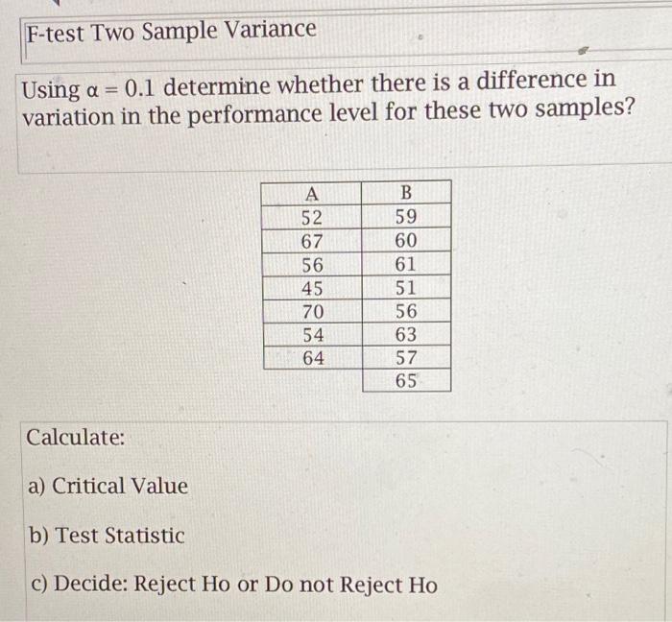Click the 'a) Critical Value' line
This screenshot has width=672, height=622.
[x=108, y=486]
